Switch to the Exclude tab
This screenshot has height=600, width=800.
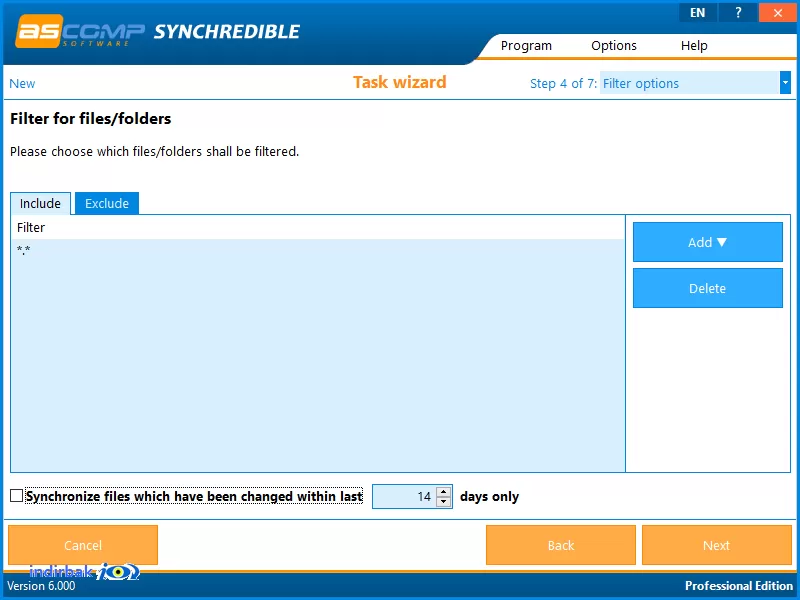107,203
